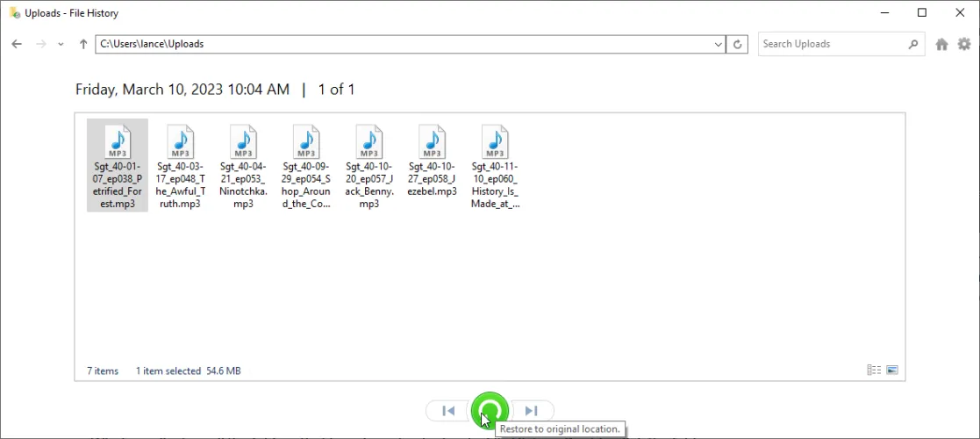The image size is (980, 439).
Task: Open the address bar path dropdown
Action: [x=718, y=44]
